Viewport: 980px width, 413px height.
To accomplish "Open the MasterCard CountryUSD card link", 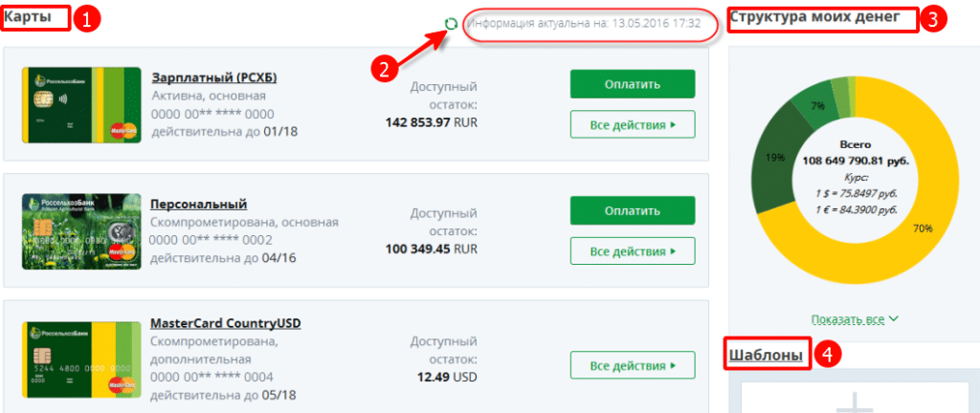I will tap(226, 324).
